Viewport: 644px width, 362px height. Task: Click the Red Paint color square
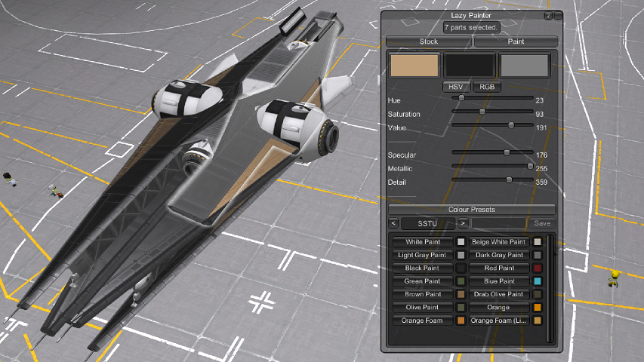[x=538, y=268]
